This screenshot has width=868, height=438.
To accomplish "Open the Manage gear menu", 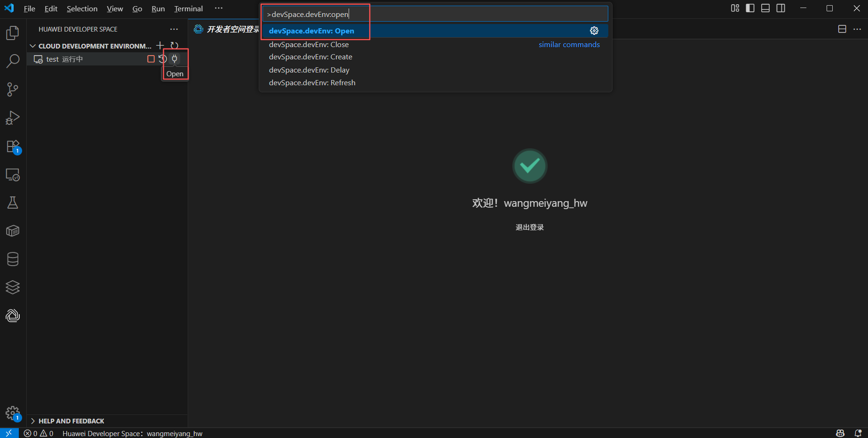I will (x=13, y=414).
